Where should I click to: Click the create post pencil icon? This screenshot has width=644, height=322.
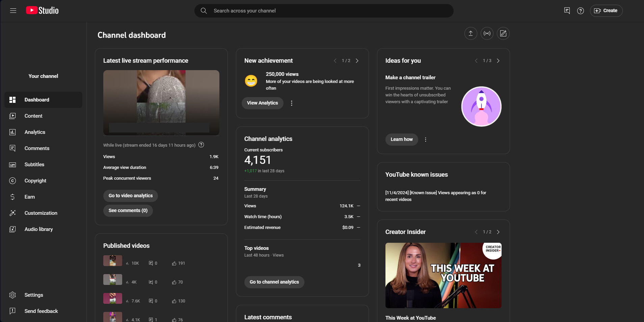point(503,33)
